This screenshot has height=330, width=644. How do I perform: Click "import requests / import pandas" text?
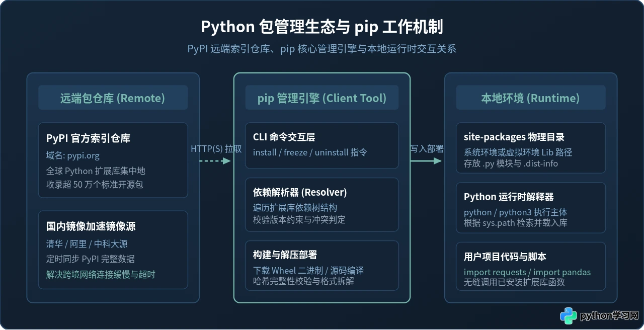pos(527,272)
